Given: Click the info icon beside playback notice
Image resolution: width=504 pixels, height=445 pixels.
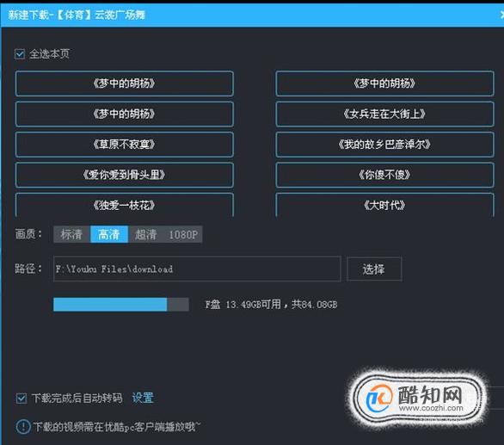Looking at the screenshot, I should pos(23,427).
